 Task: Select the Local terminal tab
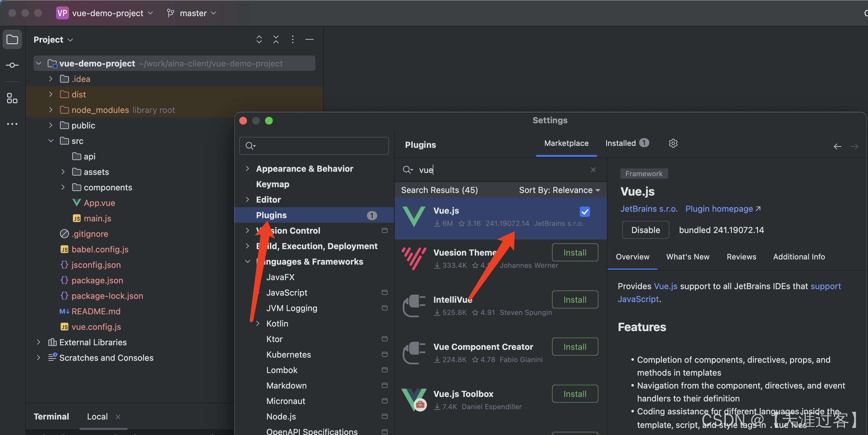(x=97, y=417)
